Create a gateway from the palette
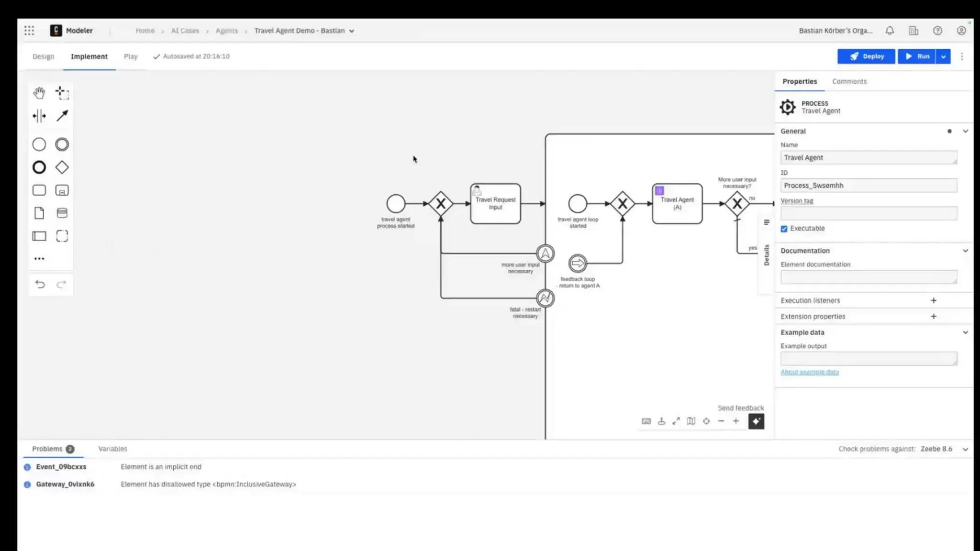The height and width of the screenshot is (551, 980). (62, 167)
